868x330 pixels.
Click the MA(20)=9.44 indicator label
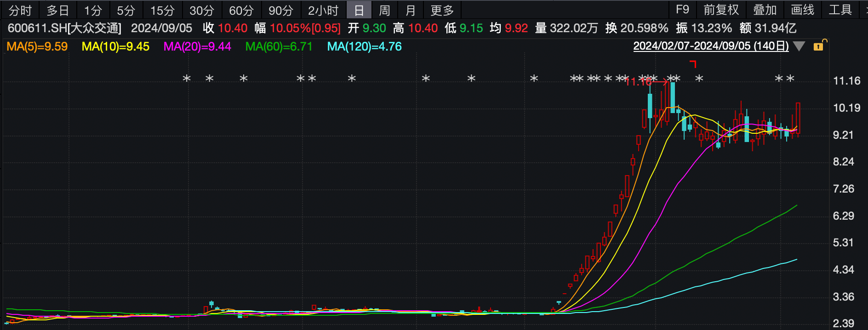pos(197,46)
